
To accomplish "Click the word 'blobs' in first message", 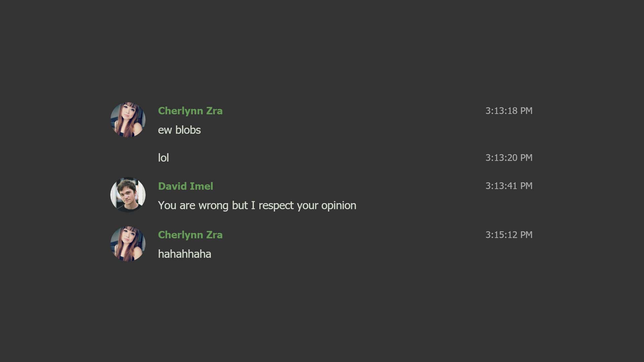I will pos(188,130).
